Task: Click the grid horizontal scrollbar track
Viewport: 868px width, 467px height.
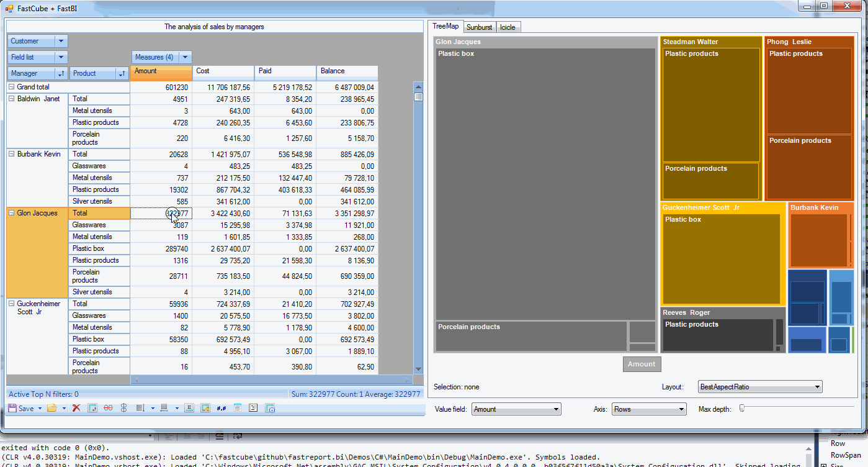Action: [x=271, y=379]
